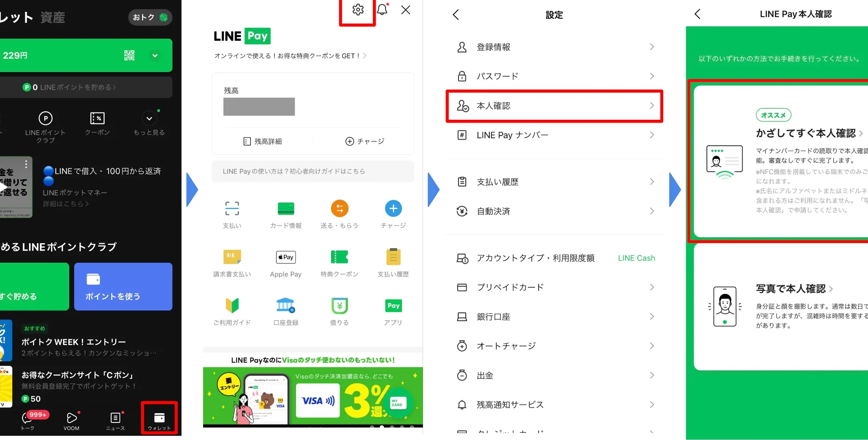Expand chevron on 登録情報 row
Image resolution: width=868 pixels, height=440 pixels.
[x=652, y=47]
